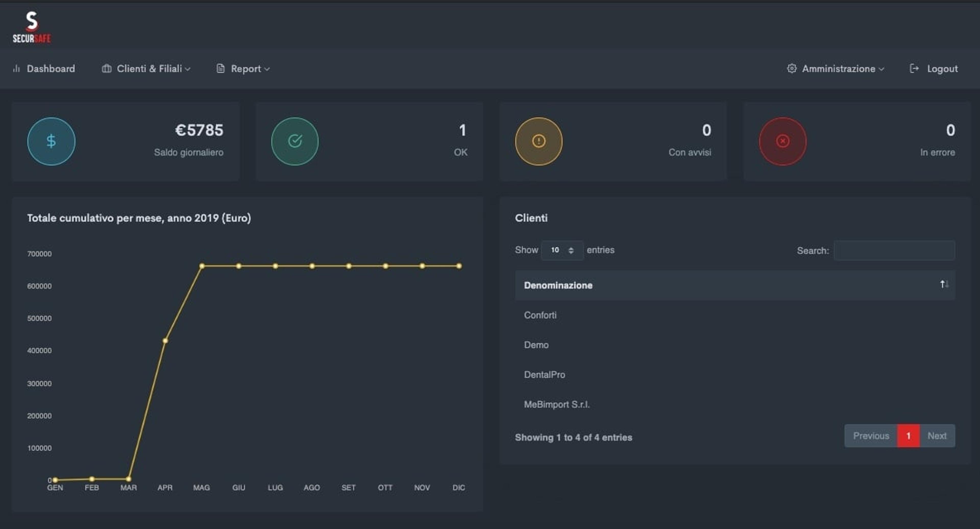Open the Show entries count dropdown
The height and width of the screenshot is (529, 980).
point(562,250)
